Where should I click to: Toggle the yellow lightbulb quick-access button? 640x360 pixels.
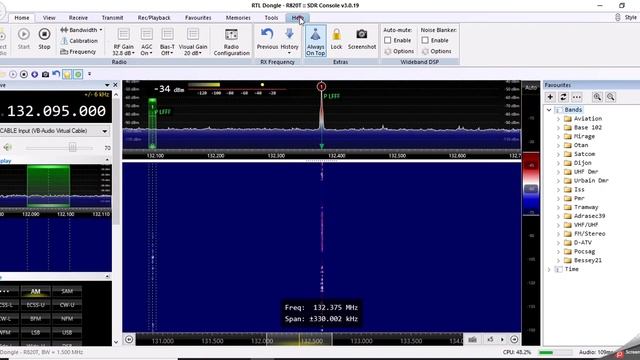[x=67, y=74]
